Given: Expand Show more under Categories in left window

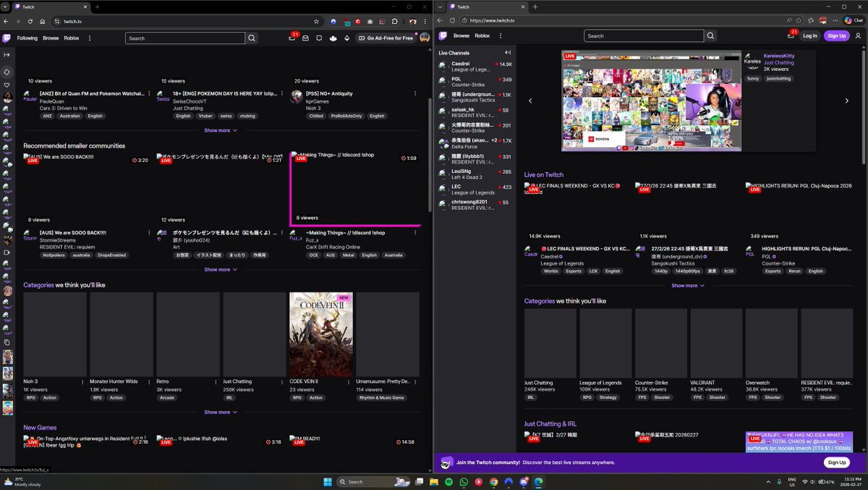Looking at the screenshot, I should pos(221,412).
